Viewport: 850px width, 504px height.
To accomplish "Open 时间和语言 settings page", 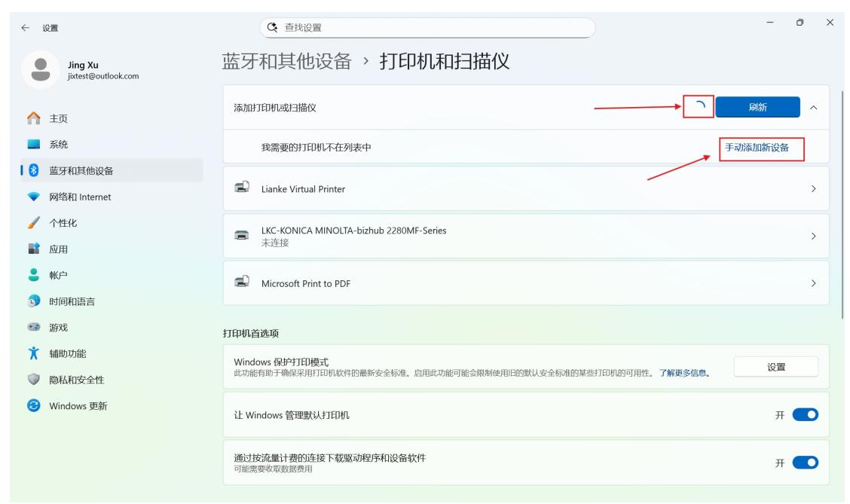I will tap(112, 301).
